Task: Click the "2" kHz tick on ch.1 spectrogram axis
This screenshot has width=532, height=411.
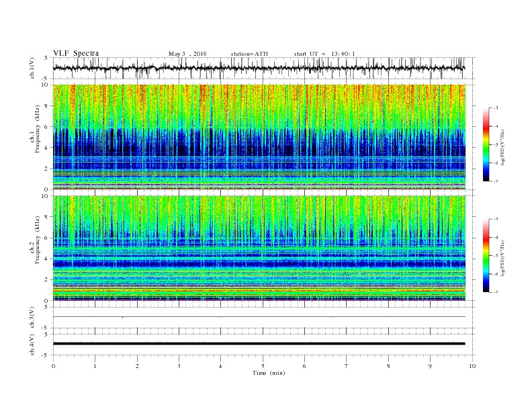Action: tap(46, 169)
